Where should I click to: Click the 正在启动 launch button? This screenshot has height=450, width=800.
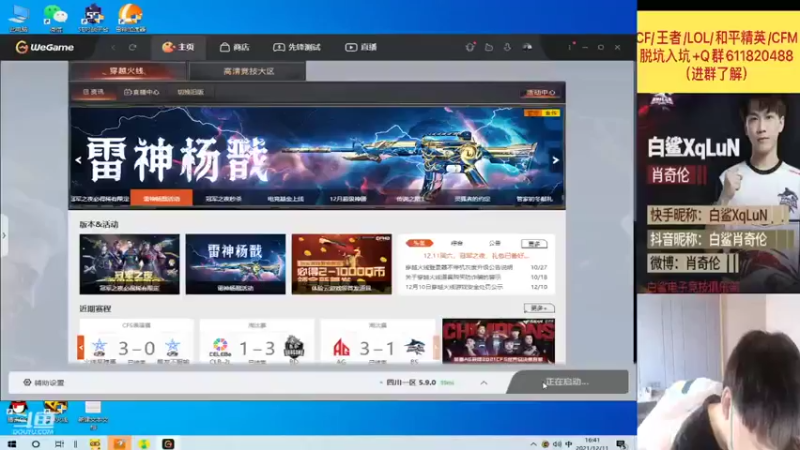[567, 382]
